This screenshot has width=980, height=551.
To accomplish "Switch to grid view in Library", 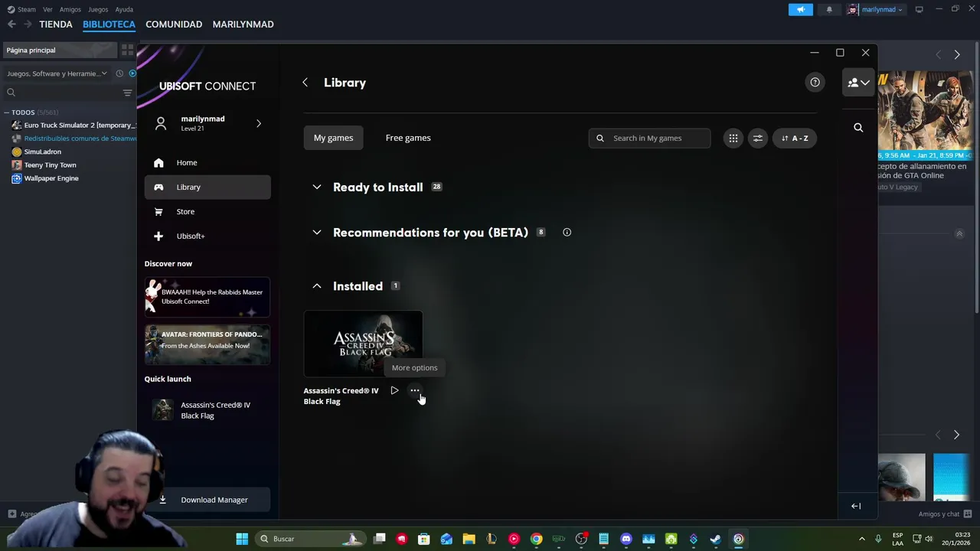I will tap(733, 139).
